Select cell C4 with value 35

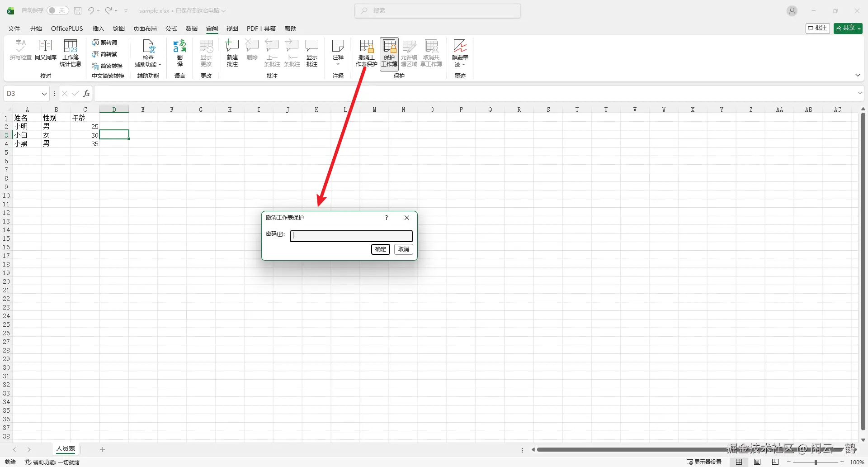tap(85, 143)
